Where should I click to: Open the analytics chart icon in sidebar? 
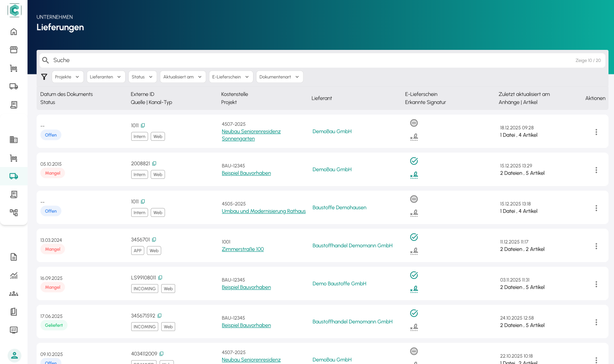pyautogui.click(x=14, y=276)
